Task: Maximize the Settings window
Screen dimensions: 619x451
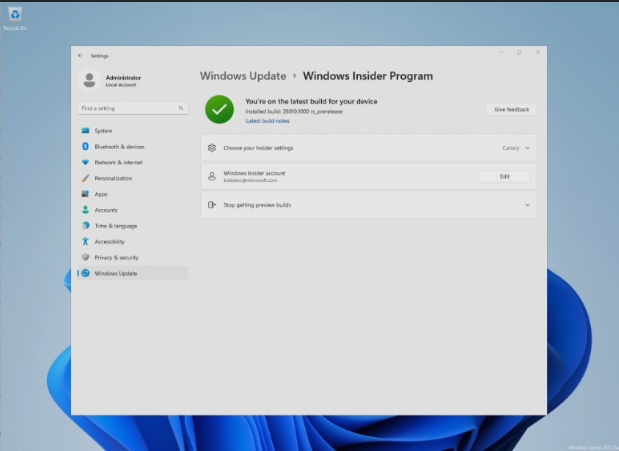Action: (x=520, y=52)
